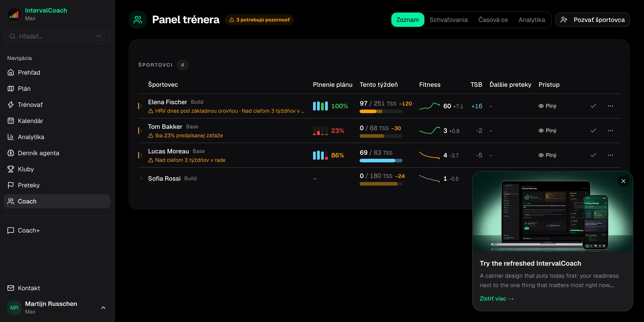Open the Plán map icon

tap(11, 89)
